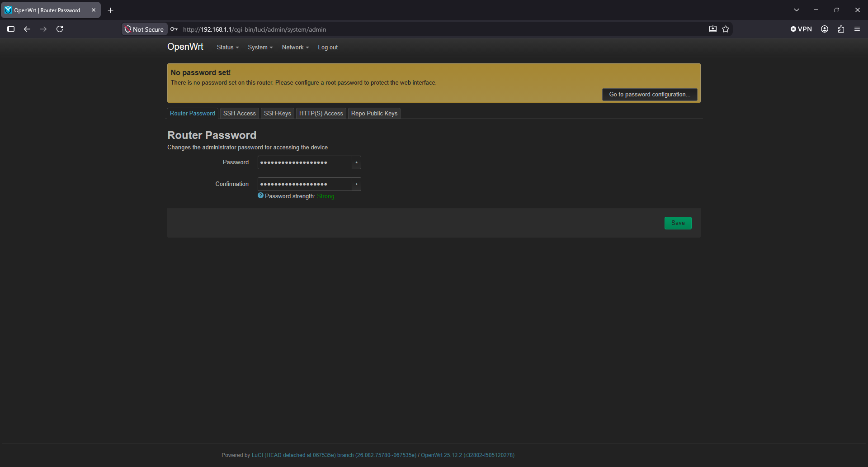Screen dimensions: 868x467
Task: Click the OpenWrt brand logo link
Action: coord(185,47)
